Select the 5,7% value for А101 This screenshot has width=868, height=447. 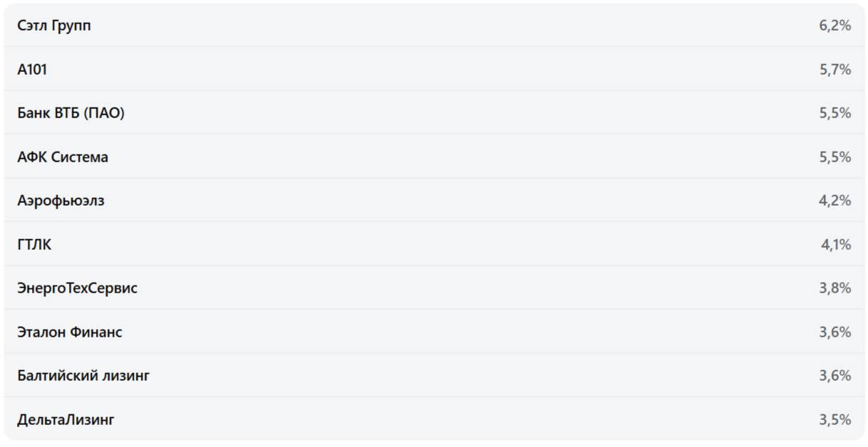[x=835, y=70]
